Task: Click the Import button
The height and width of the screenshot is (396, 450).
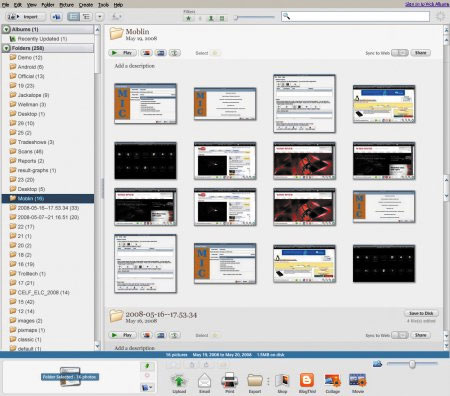Action: pyautogui.click(x=26, y=17)
